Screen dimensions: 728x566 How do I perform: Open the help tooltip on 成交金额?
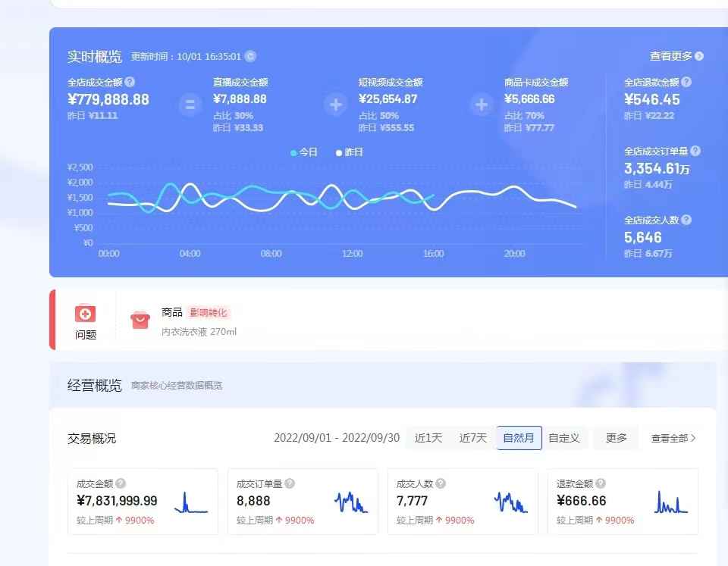119,483
